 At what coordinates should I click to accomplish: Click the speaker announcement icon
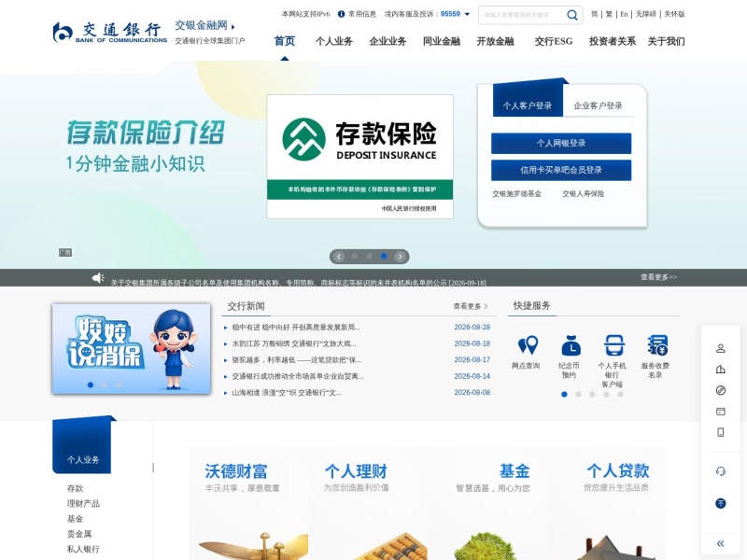98,277
